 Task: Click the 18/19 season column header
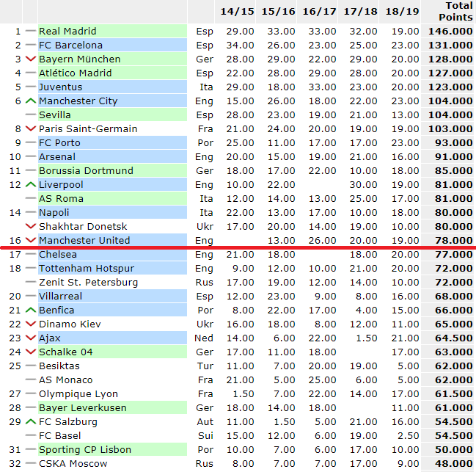coord(402,12)
